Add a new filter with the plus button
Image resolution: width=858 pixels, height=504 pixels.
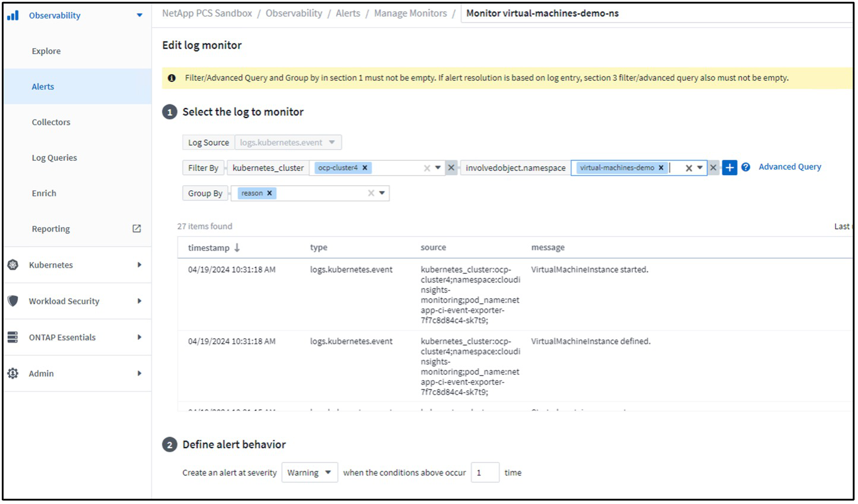click(729, 168)
